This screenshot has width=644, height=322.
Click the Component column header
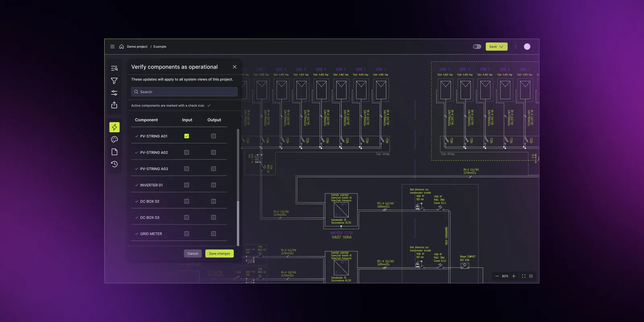tap(147, 120)
